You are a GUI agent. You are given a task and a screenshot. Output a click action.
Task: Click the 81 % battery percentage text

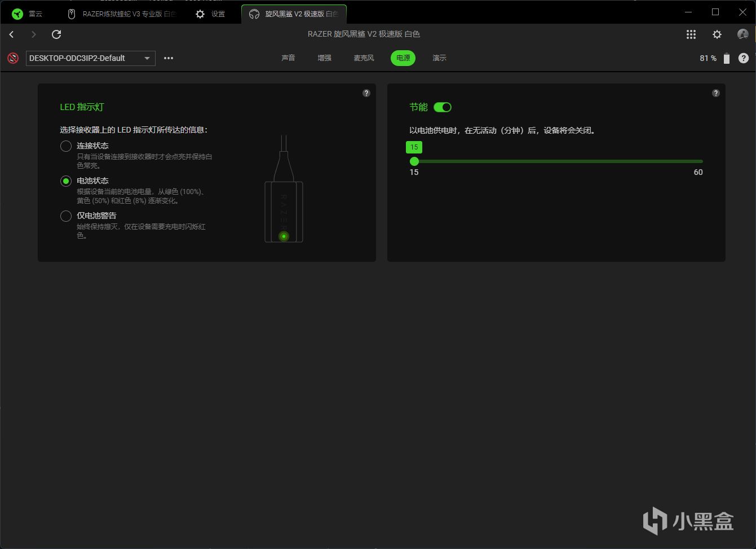tap(708, 58)
